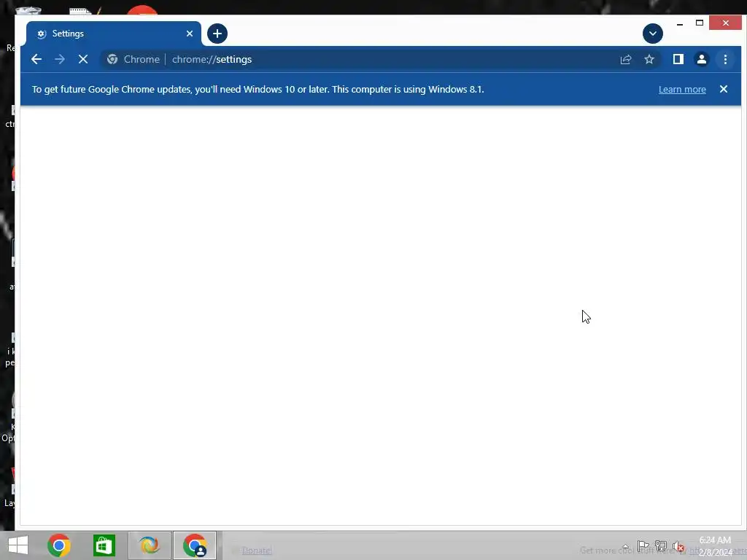Open the profile avatar menu

701,59
